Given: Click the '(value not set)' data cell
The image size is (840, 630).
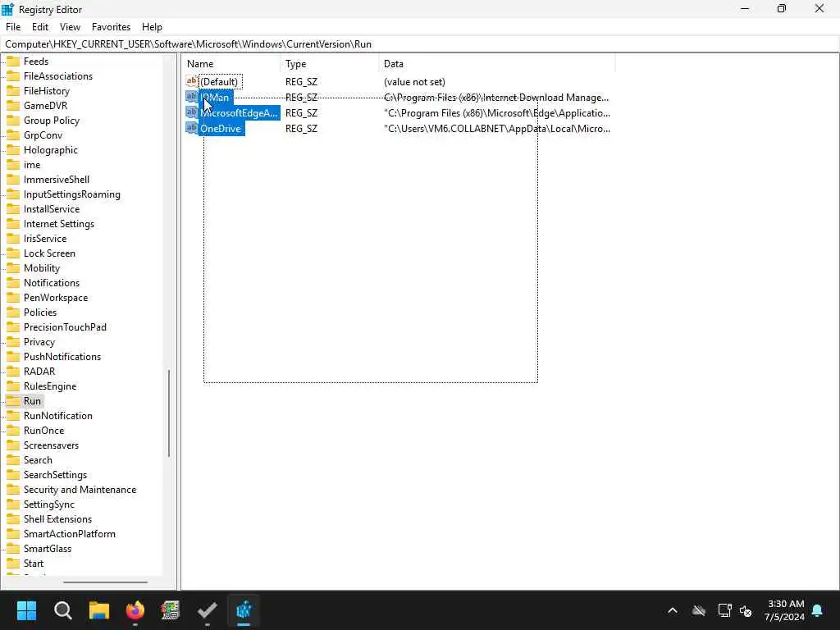Looking at the screenshot, I should pyautogui.click(x=414, y=82).
